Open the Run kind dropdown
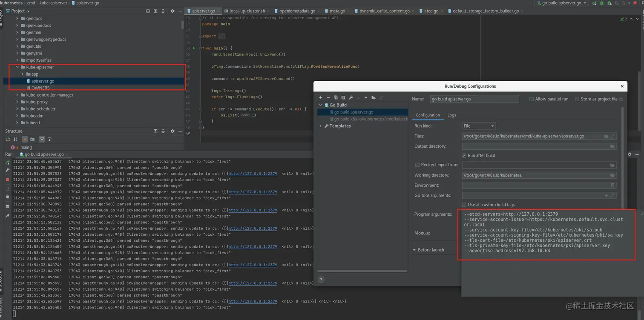 click(x=479, y=126)
